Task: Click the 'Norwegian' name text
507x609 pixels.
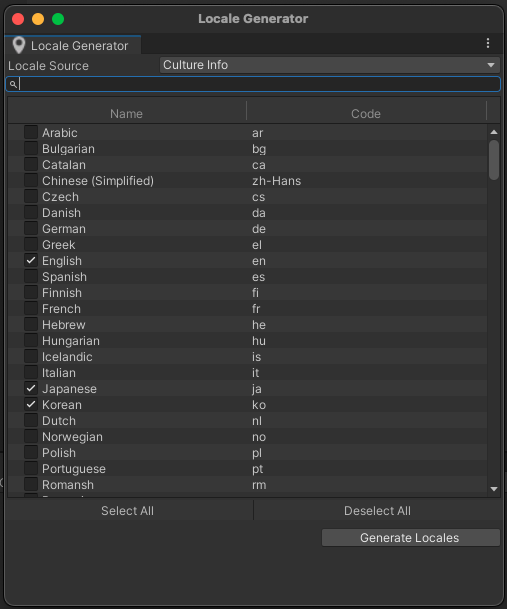Action: (x=72, y=437)
